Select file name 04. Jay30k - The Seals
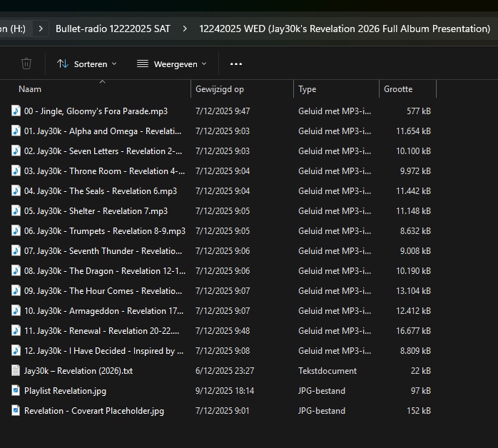The image size is (498, 448). coord(101,191)
